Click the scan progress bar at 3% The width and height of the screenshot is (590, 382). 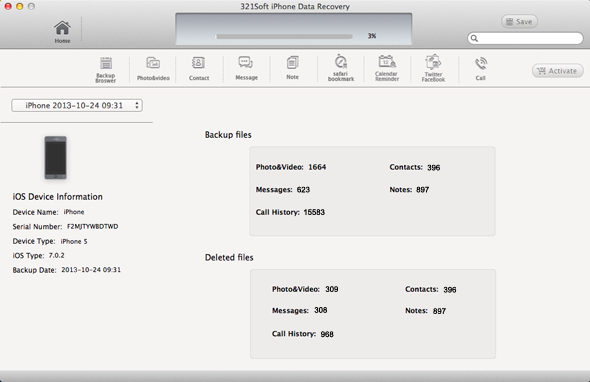click(284, 37)
